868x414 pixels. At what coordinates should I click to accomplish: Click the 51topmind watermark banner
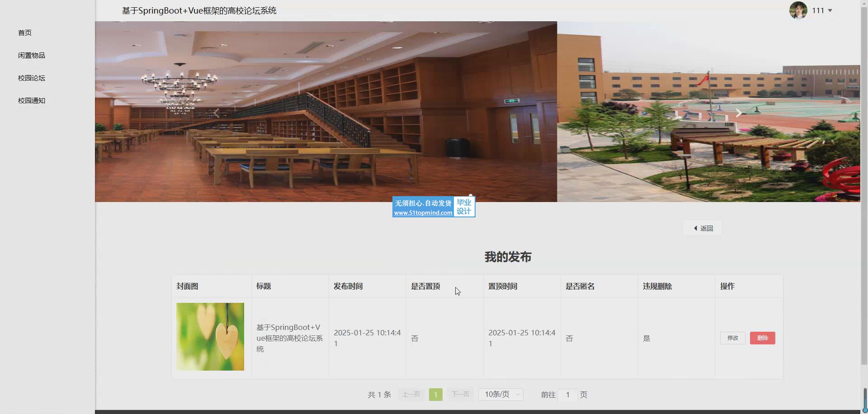(x=434, y=207)
